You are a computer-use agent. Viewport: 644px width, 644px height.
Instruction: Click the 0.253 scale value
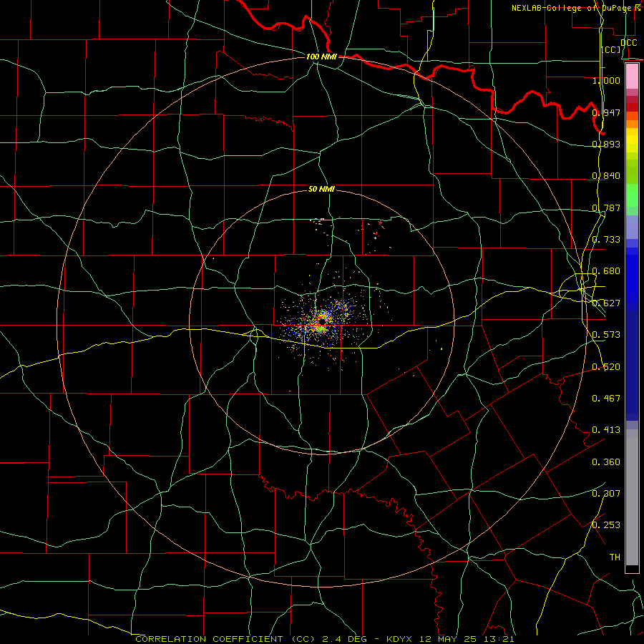(x=606, y=525)
